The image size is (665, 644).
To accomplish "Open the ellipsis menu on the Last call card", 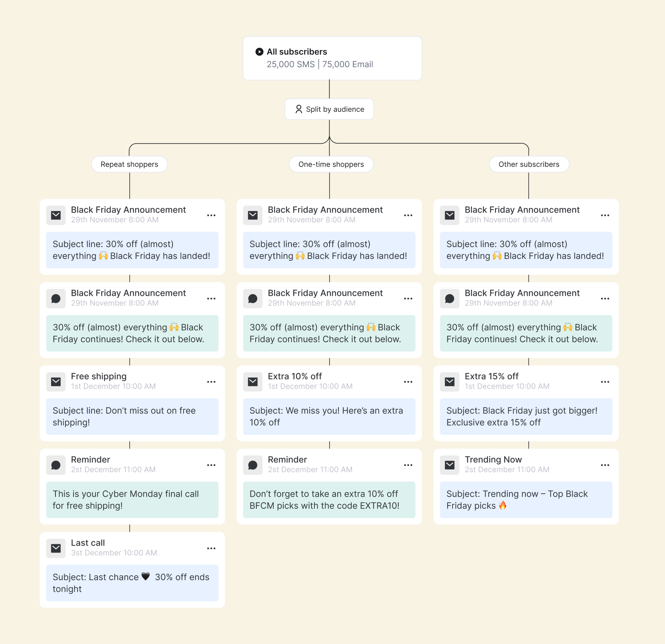I will (211, 548).
